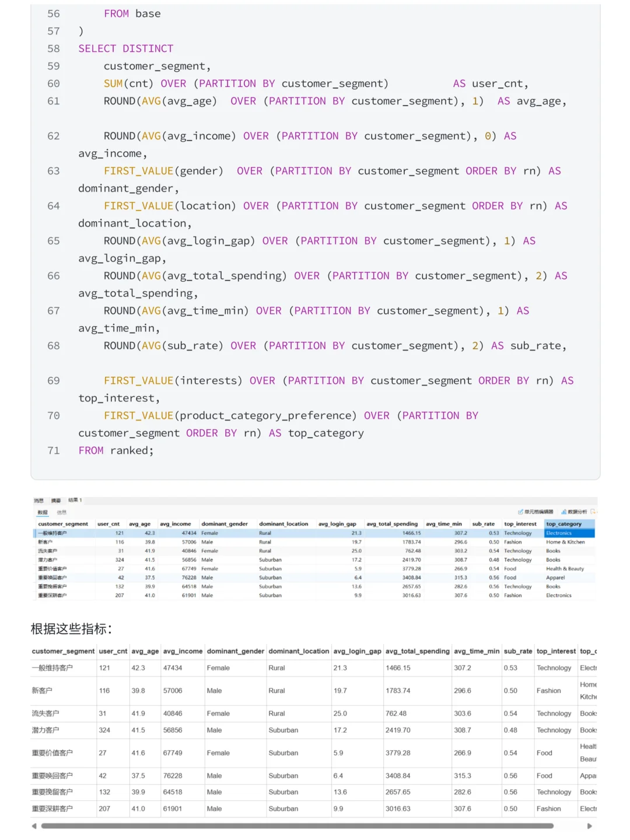
Task: Select the 结果 1 tab
Action: pyautogui.click(x=75, y=500)
